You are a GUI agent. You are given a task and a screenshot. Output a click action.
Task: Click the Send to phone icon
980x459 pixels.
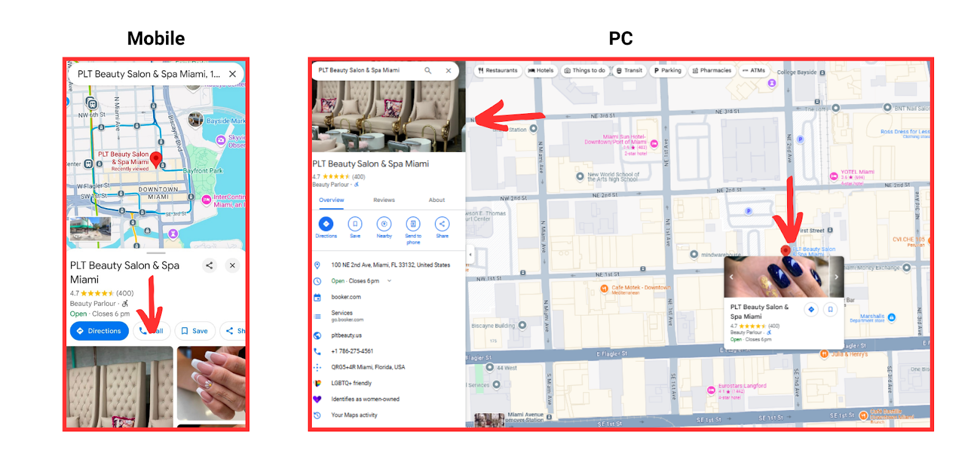tap(413, 224)
